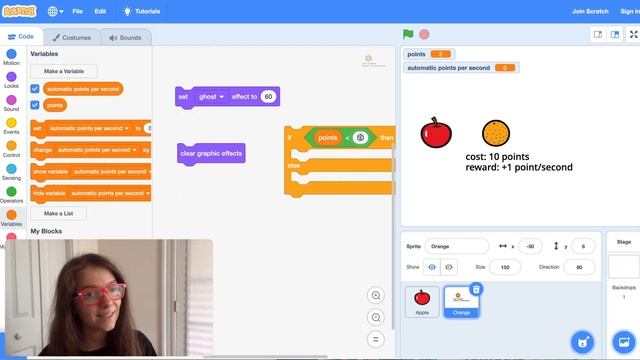Select the Stage backdrop thumbnail

(x=624, y=267)
